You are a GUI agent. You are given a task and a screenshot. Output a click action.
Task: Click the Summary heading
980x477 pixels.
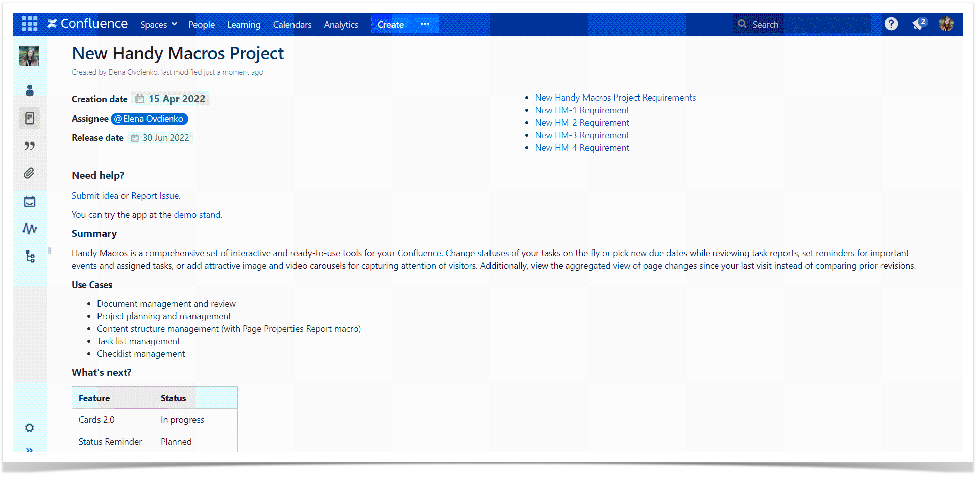point(94,233)
